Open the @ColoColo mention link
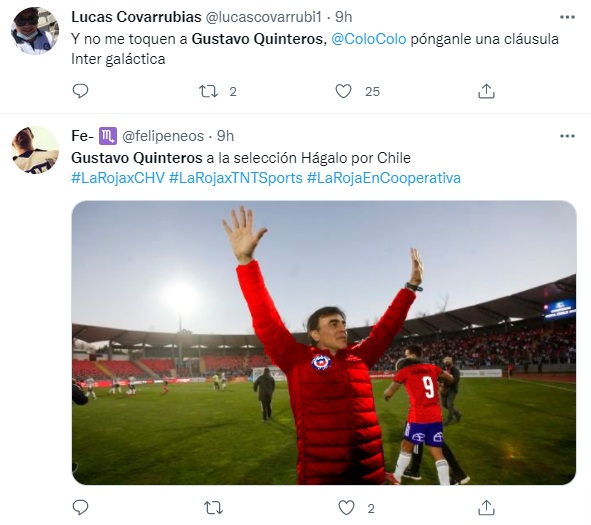 click(x=369, y=39)
